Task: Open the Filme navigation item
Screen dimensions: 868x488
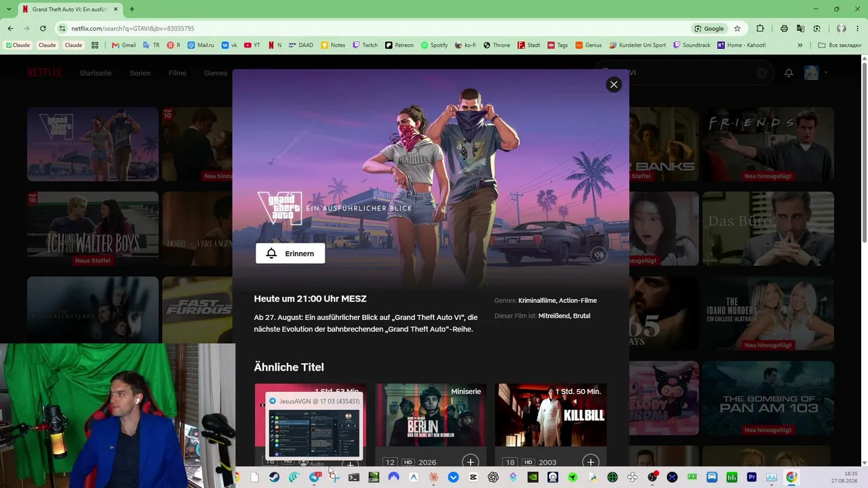Action: click(177, 73)
